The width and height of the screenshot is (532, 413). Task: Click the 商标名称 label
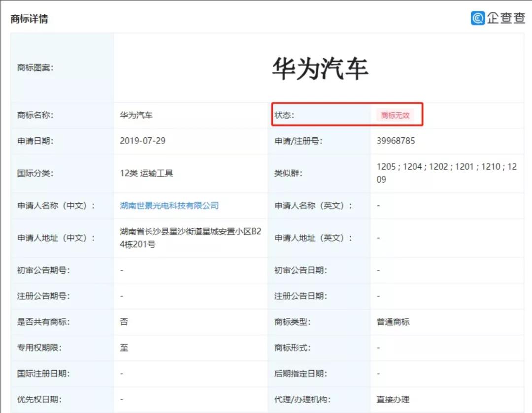35,115
